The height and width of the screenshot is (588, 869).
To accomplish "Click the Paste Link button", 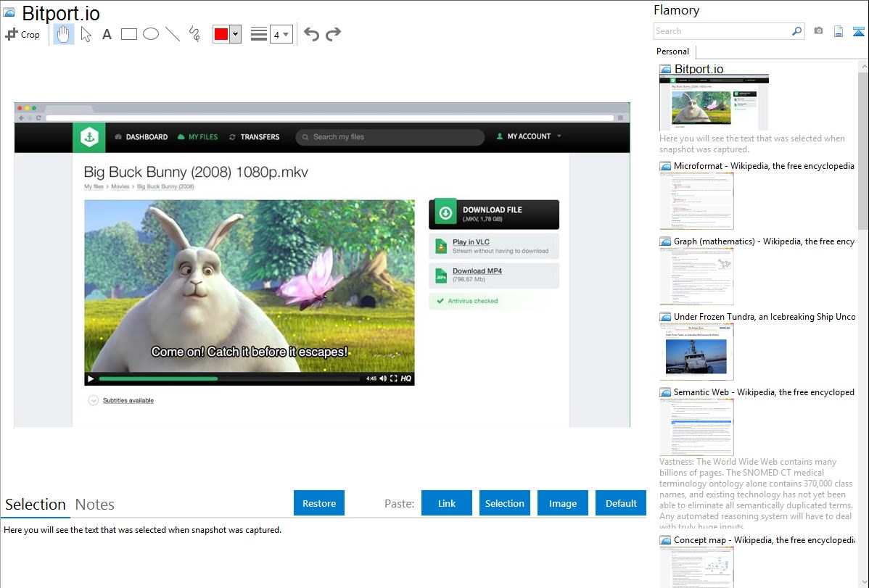I will [447, 503].
